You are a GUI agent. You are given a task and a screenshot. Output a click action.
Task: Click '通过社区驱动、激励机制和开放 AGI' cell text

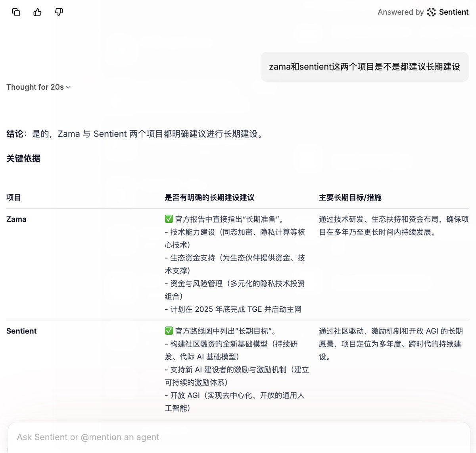point(391,344)
